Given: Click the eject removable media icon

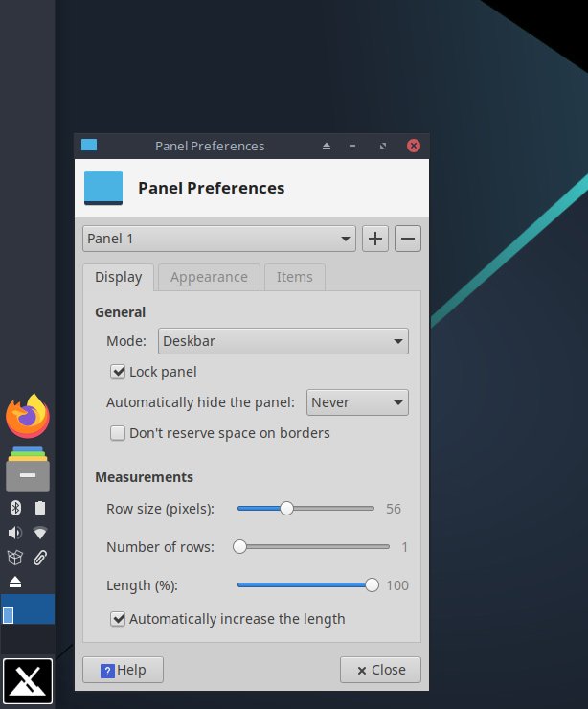Looking at the screenshot, I should 15,582.
